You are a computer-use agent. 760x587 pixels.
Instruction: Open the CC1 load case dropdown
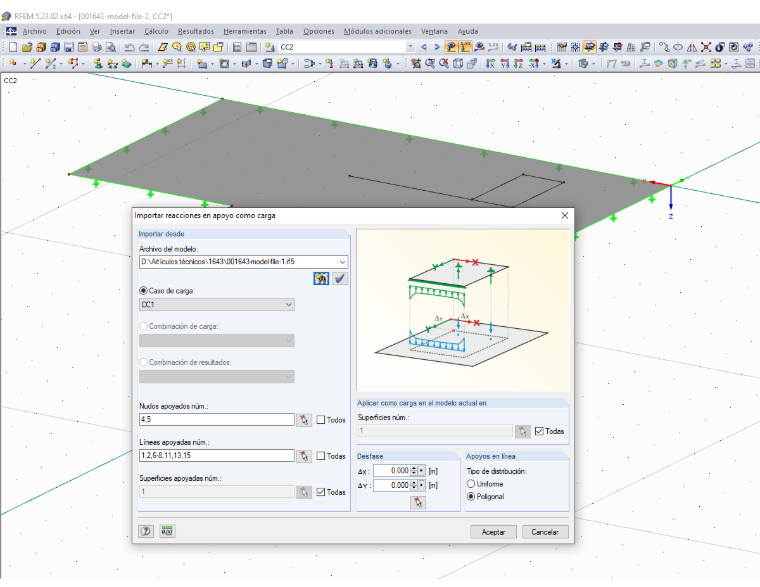pyautogui.click(x=288, y=304)
